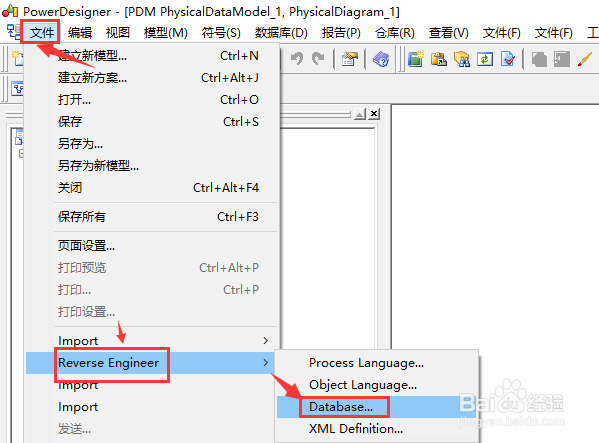Open the 视图 menu

(x=118, y=33)
